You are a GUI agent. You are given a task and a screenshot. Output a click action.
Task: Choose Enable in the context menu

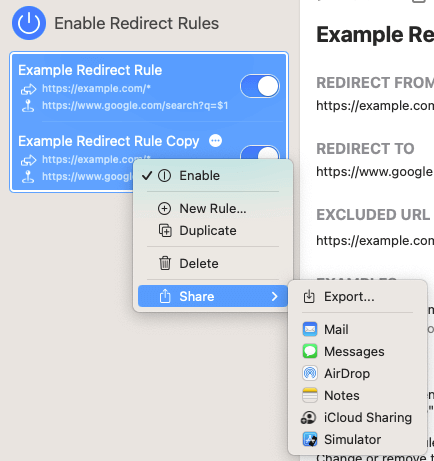click(213, 176)
